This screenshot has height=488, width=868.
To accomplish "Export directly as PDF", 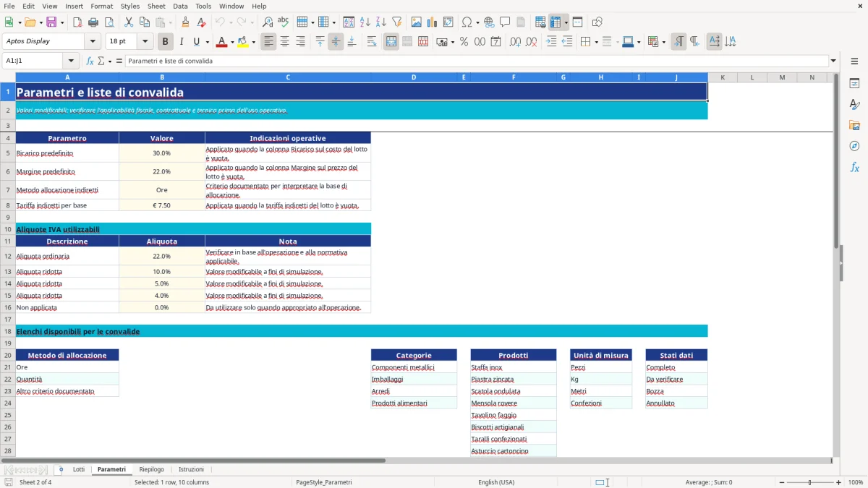I will click(77, 22).
